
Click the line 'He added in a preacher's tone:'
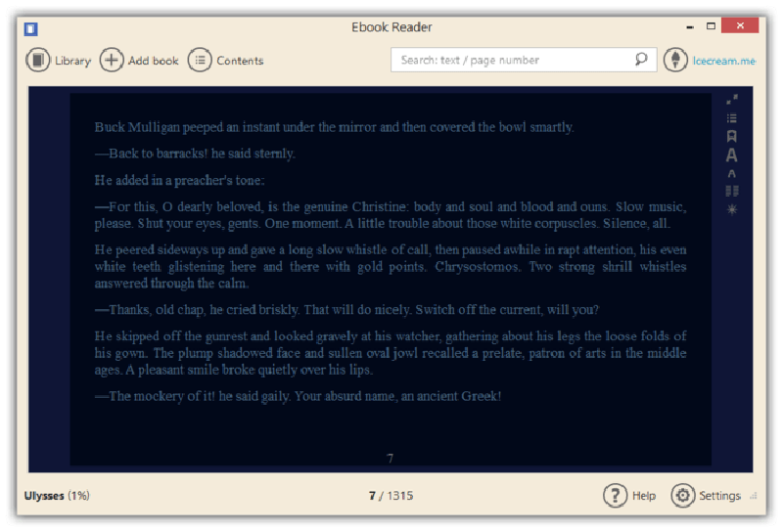[179, 180]
